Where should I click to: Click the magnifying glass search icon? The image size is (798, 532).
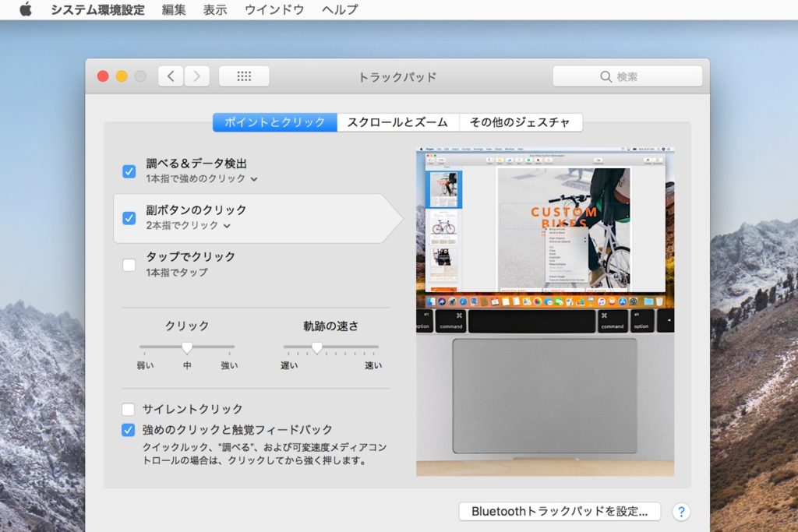coord(606,77)
